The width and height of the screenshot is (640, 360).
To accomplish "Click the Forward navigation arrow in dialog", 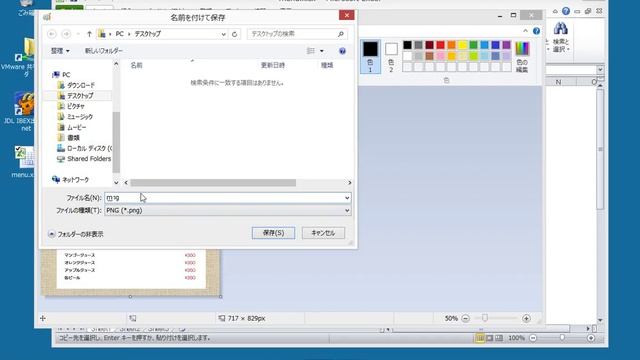I will pyautogui.click(x=66, y=34).
